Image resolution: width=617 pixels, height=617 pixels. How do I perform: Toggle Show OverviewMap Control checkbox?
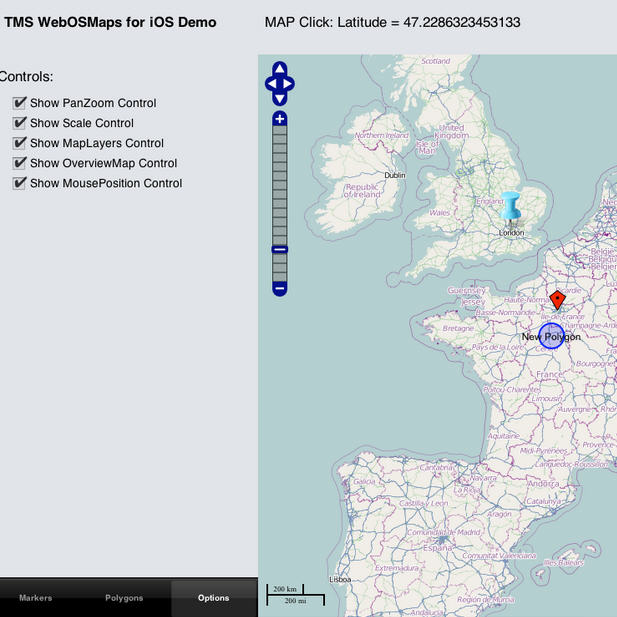pos(19,163)
